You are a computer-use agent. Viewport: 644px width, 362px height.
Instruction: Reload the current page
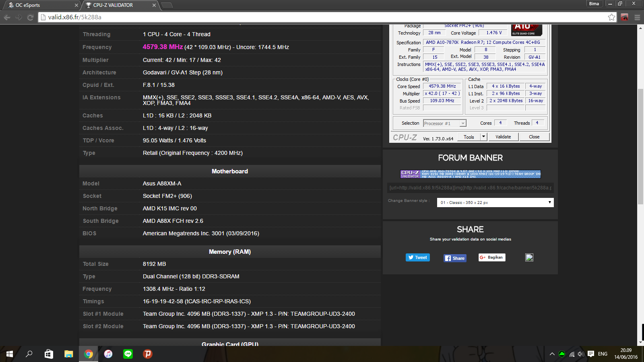30,17
